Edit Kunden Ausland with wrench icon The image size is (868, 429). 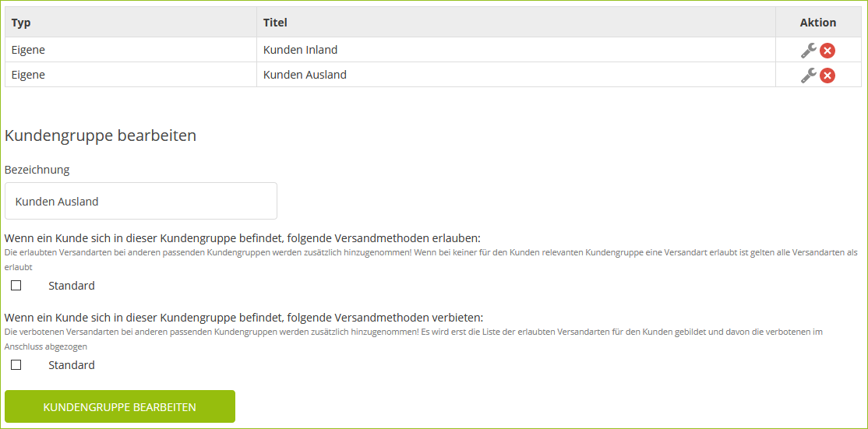tap(809, 76)
